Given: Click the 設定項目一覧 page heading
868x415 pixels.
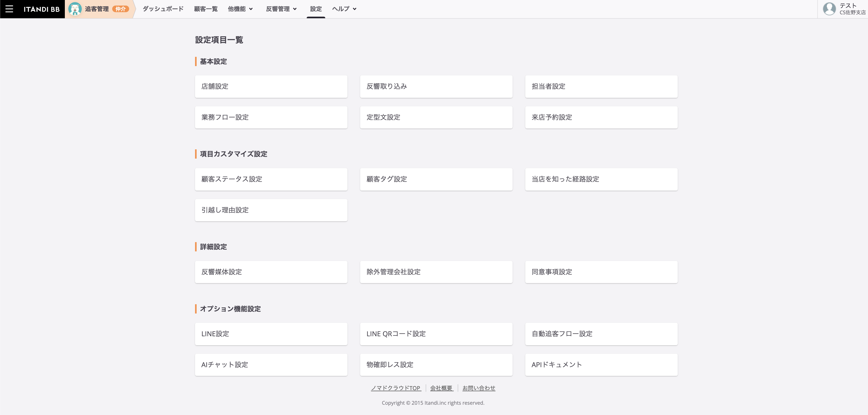Looking at the screenshot, I should click(219, 40).
